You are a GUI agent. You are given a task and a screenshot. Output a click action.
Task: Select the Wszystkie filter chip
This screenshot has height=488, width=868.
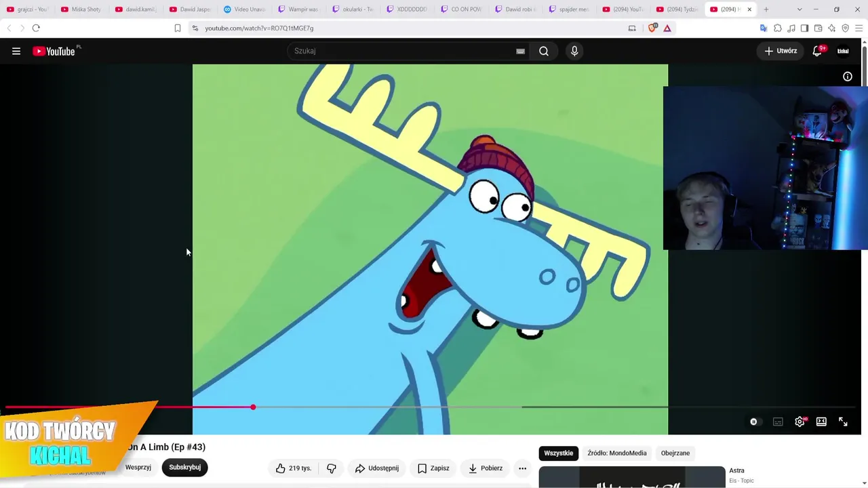pos(559,453)
